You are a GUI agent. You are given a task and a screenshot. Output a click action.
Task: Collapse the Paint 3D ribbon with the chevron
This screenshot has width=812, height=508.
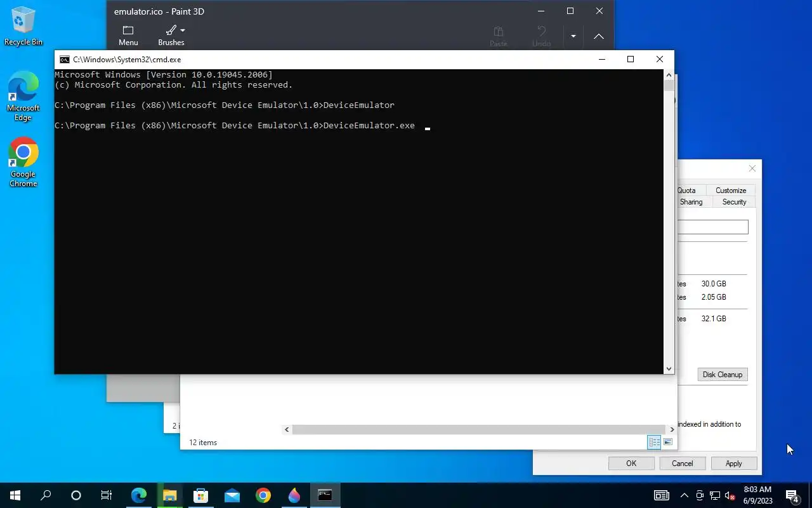pos(598,36)
